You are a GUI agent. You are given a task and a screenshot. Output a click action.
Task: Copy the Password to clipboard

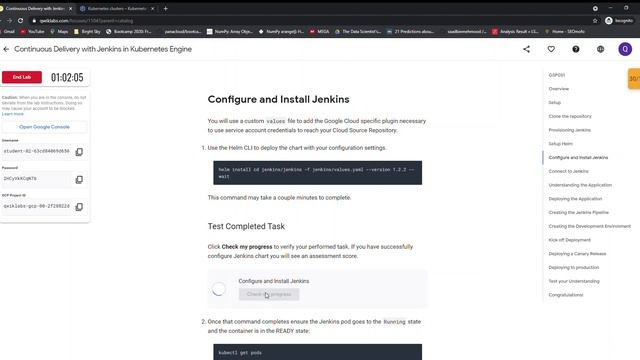pos(79,180)
